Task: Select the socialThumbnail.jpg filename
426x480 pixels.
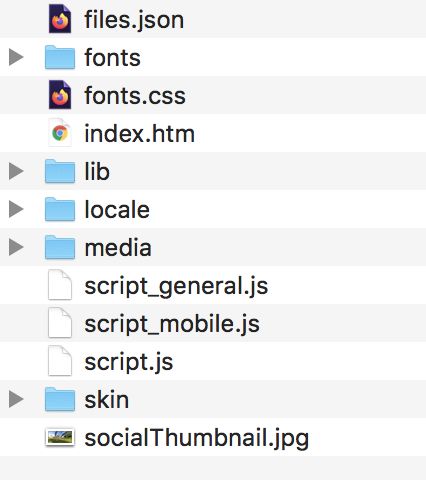Action: pos(197,439)
